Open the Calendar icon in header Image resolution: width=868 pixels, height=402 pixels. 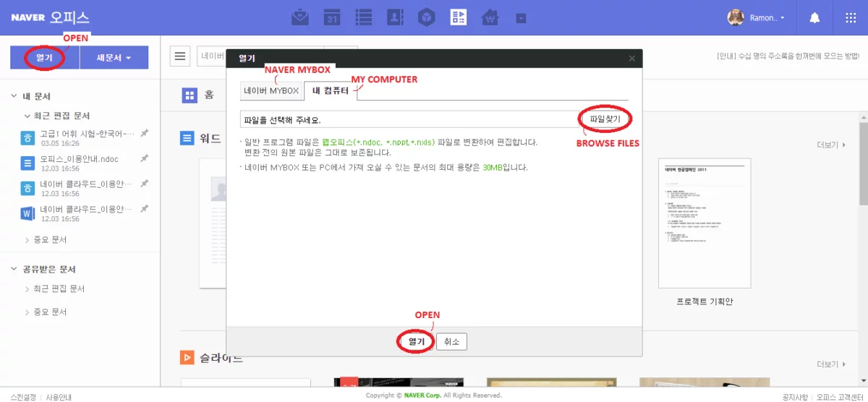pyautogui.click(x=332, y=17)
